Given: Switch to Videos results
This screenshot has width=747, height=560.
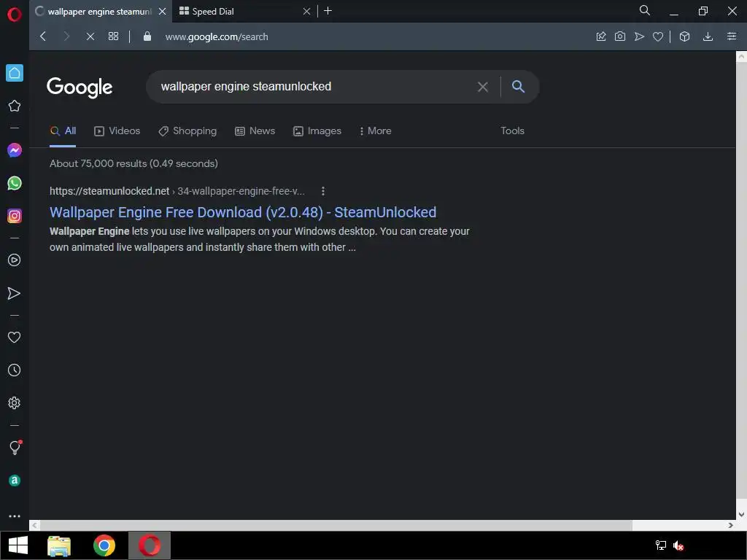Looking at the screenshot, I should click(x=117, y=131).
